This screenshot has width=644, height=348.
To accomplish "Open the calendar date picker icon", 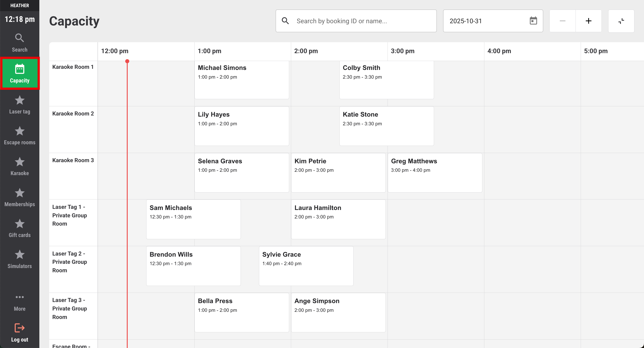I will tap(533, 21).
